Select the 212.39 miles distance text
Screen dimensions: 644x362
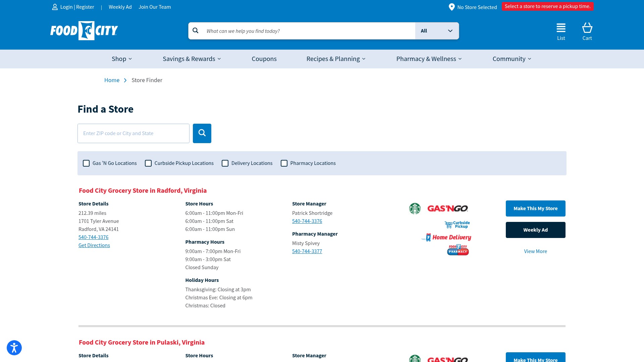[x=92, y=213]
